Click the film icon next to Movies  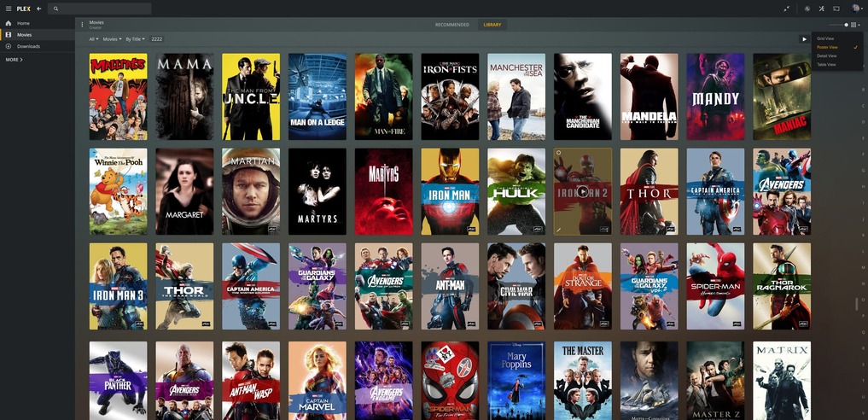coord(9,35)
